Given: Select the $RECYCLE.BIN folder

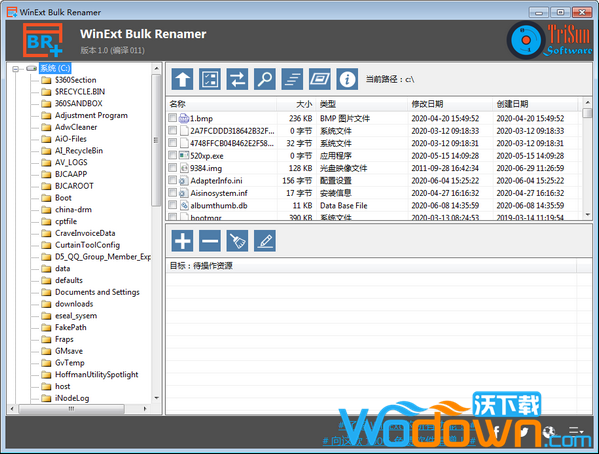Looking at the screenshot, I should click(80, 92).
